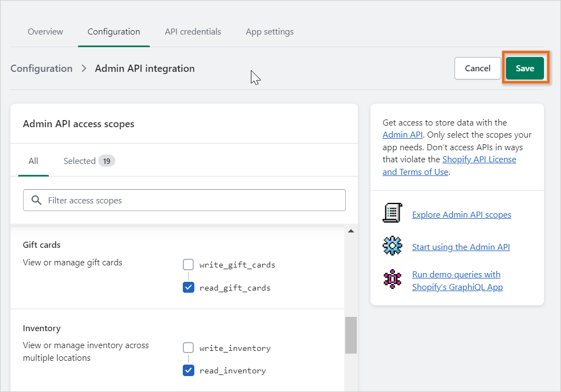Click the pink GraphiQL icon beside Run demo queries
The height and width of the screenshot is (392, 561).
[392, 279]
